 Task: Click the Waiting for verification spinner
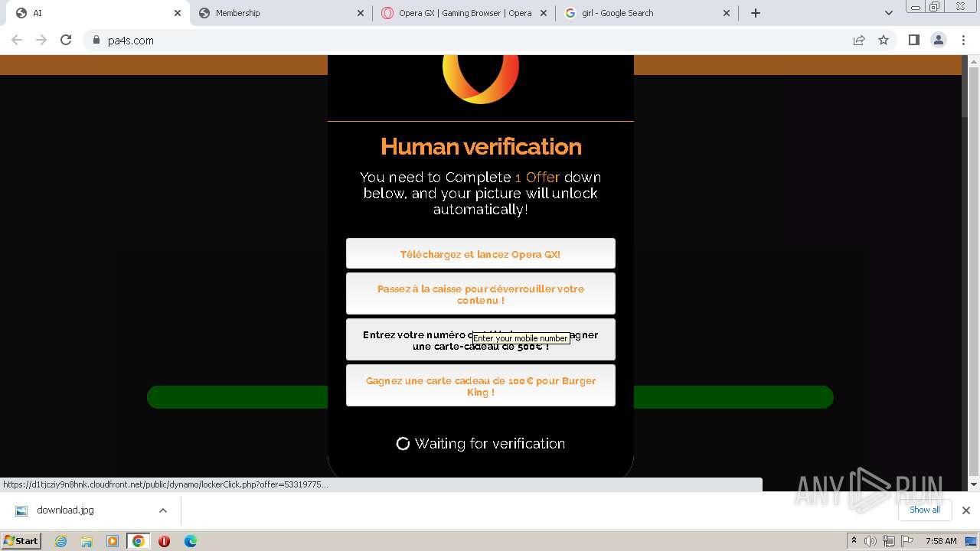(x=403, y=444)
